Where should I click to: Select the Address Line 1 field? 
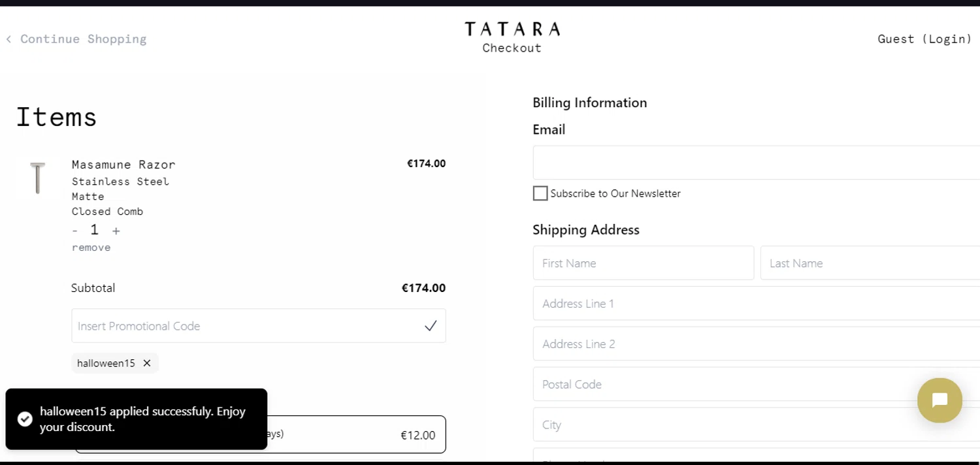(x=757, y=304)
